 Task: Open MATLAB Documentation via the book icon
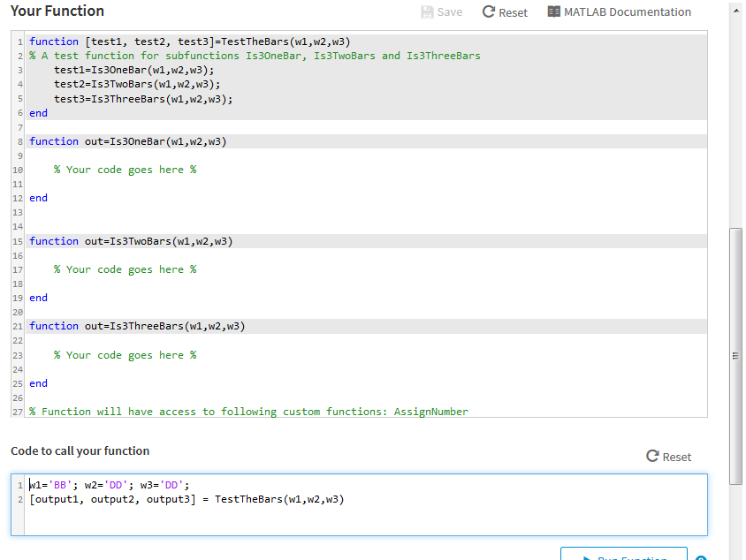click(554, 12)
